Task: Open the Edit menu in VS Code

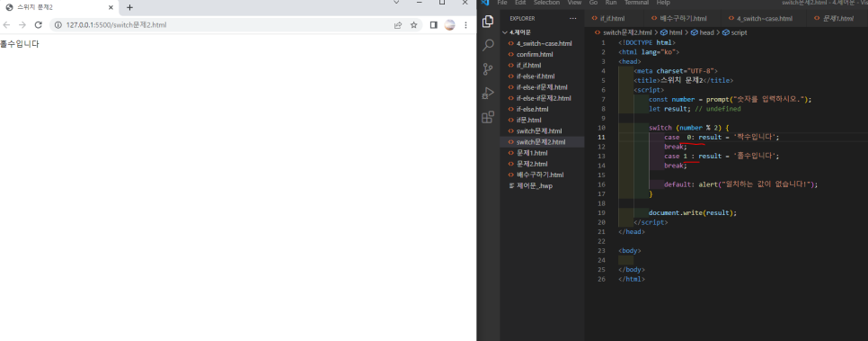Action: coord(519,3)
